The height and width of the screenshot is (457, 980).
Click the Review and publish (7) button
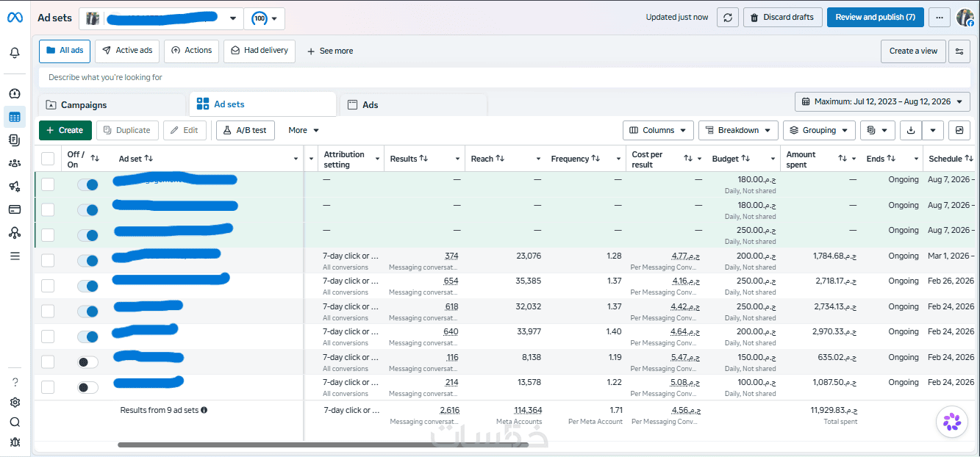pos(875,18)
